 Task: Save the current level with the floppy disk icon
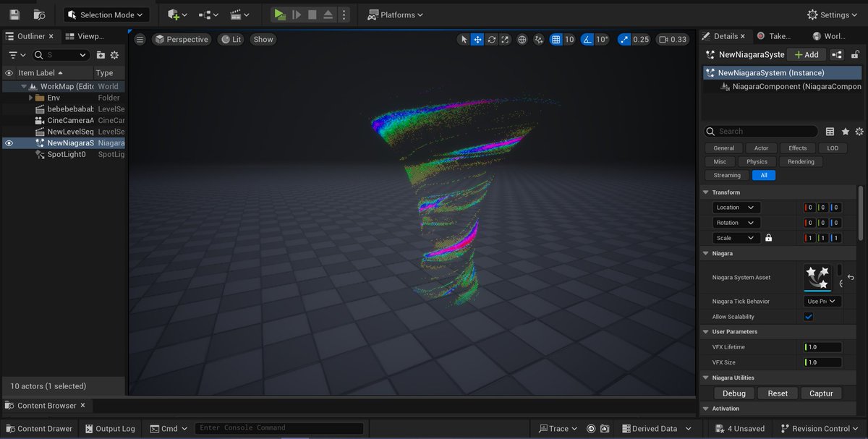pos(14,14)
